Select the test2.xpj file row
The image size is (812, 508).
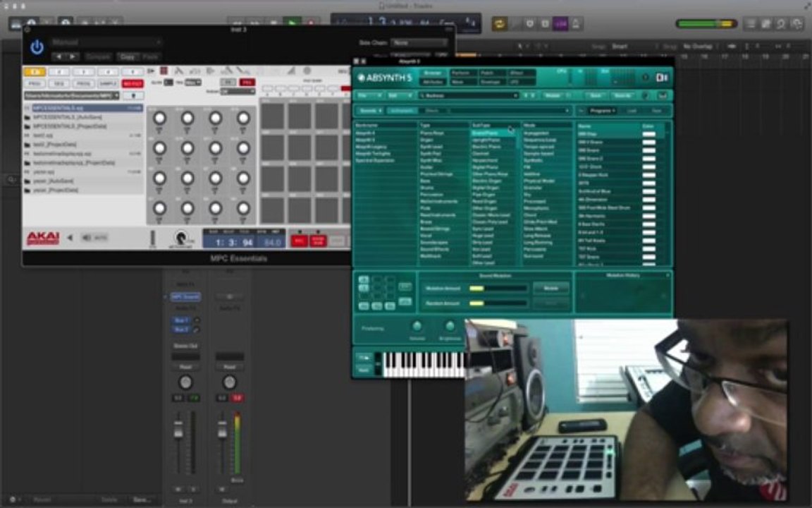83,135
